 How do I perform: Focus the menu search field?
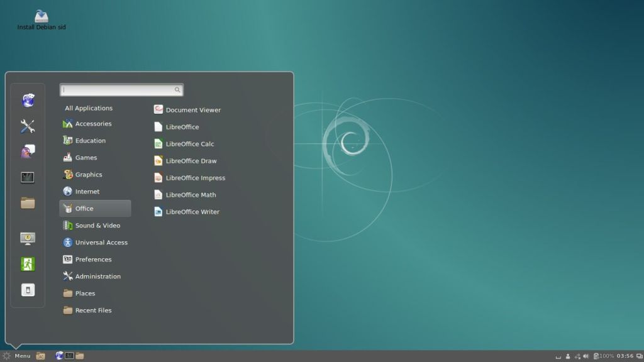click(121, 90)
